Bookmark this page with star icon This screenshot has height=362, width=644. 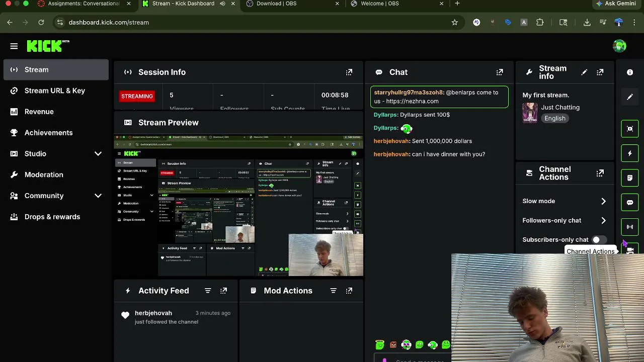pos(455,22)
